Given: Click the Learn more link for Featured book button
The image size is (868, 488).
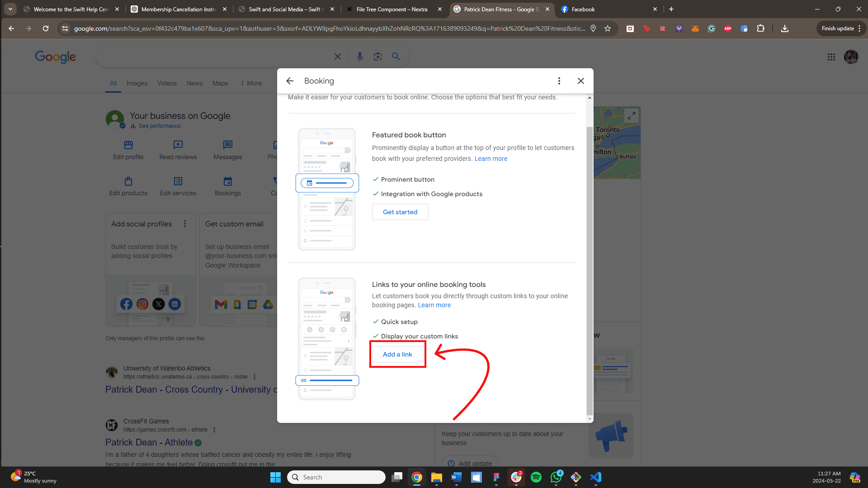Looking at the screenshot, I should coord(491,158).
